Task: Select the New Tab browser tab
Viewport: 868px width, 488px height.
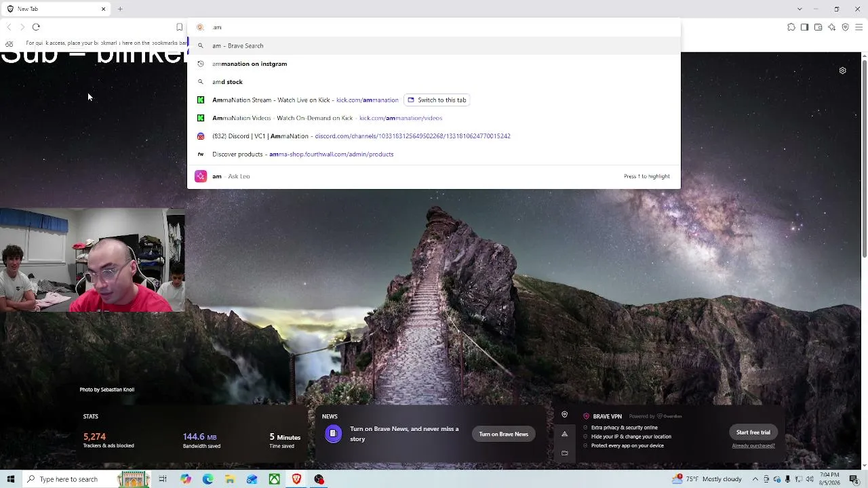Action: (x=56, y=9)
